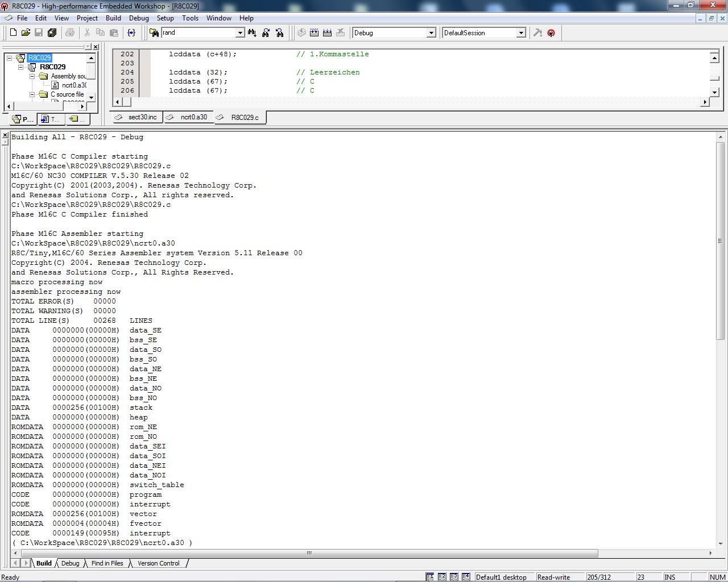Switch to the R8C029.c editor tab

coord(239,117)
